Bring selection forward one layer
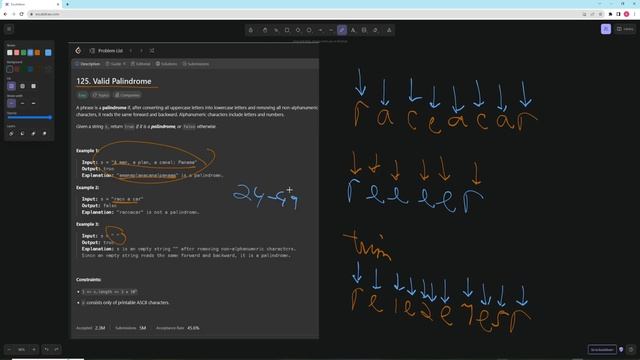 33,133
